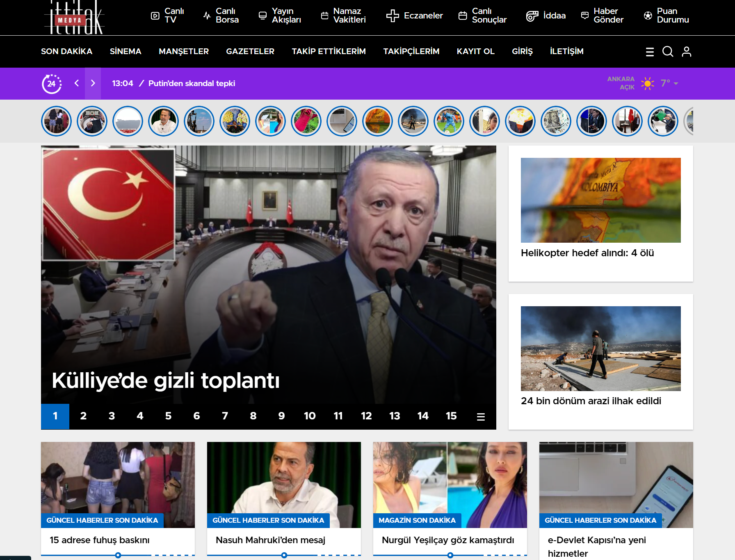The image size is (735, 560).
Task: Open the Yayın Akışları icon
Action: coord(262,16)
